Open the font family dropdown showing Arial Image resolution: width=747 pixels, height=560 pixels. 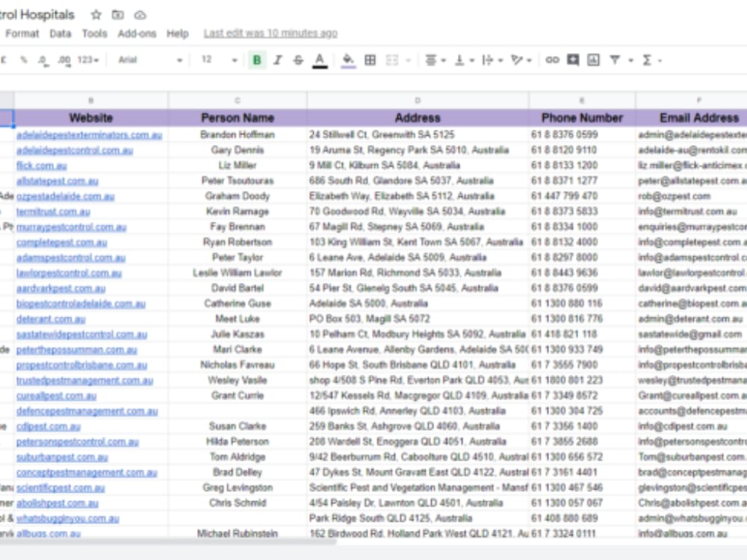click(x=149, y=60)
